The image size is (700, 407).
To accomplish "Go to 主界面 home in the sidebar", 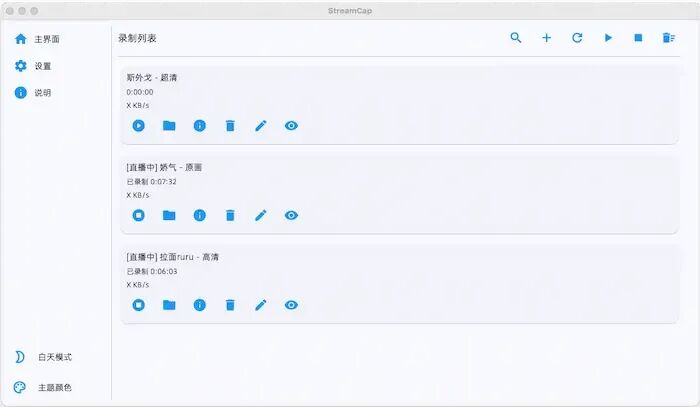I will [37, 39].
